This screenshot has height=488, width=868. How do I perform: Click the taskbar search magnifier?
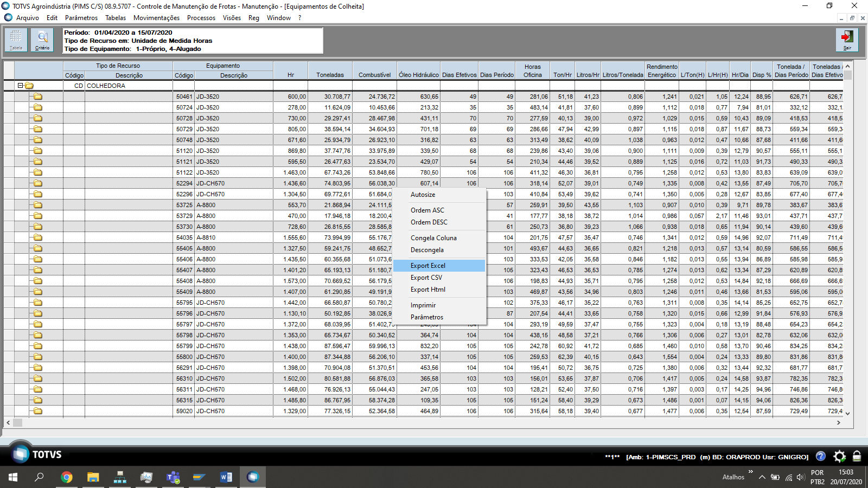coord(40,477)
